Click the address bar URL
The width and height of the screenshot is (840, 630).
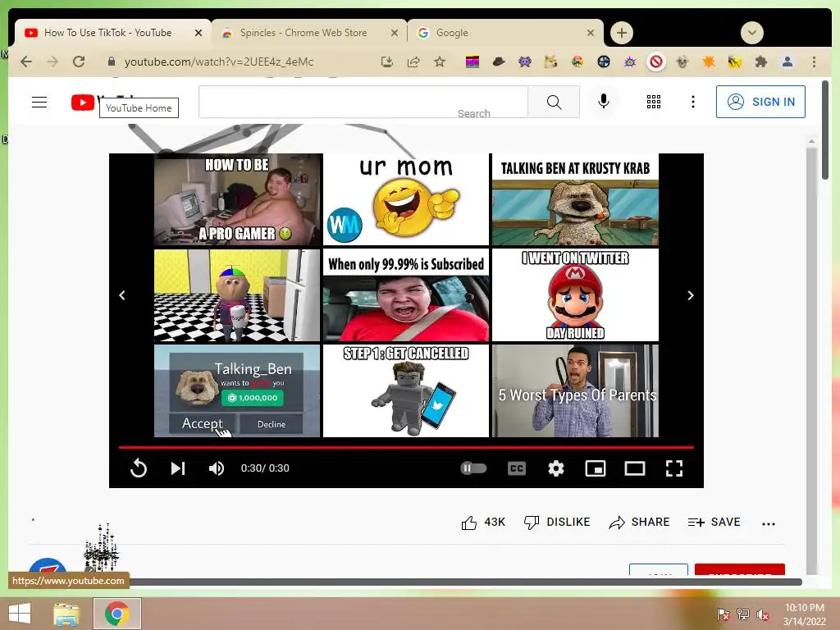219,62
